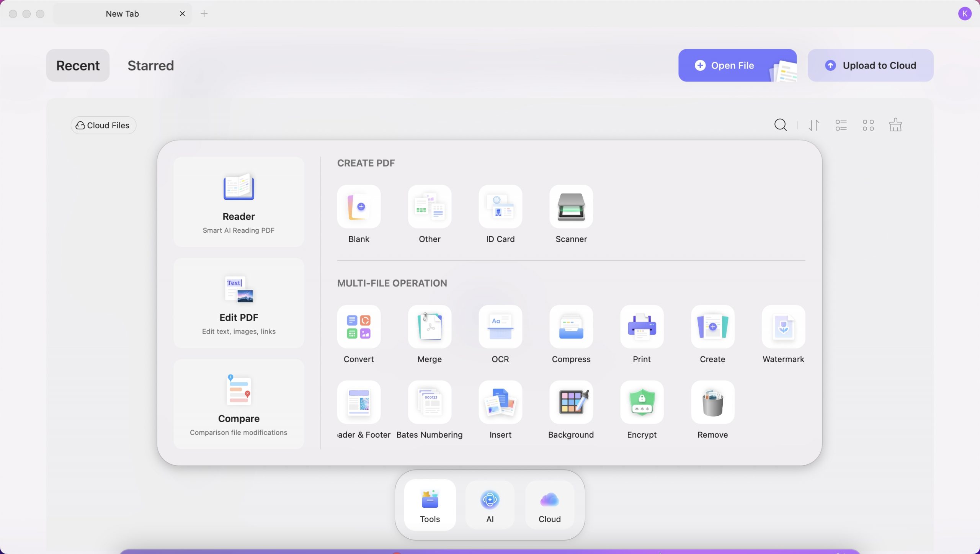
Task: Select the batch Print tool
Action: [x=642, y=327]
